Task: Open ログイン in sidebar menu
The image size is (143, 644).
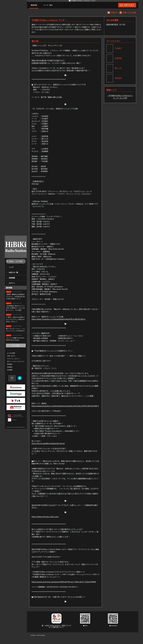Action: (x=16, y=283)
